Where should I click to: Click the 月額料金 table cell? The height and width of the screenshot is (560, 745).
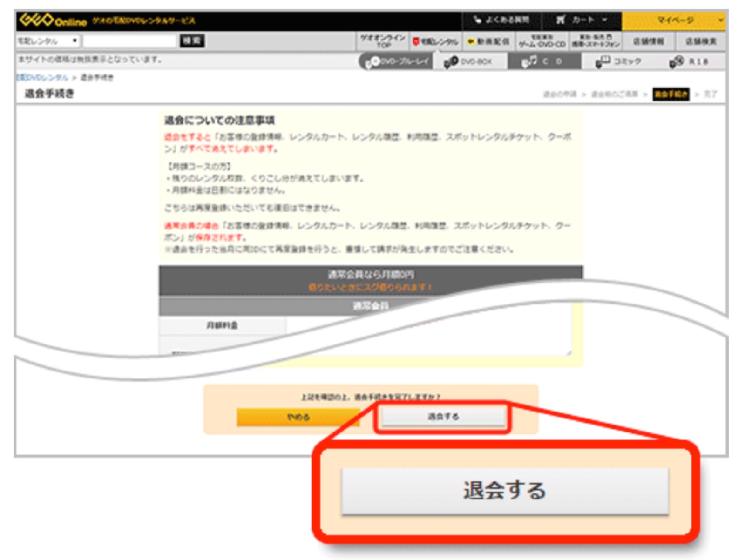click(x=222, y=325)
